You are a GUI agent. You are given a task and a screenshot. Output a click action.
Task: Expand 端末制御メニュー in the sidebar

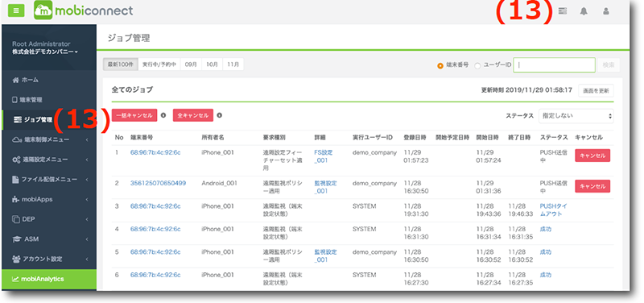(49, 139)
